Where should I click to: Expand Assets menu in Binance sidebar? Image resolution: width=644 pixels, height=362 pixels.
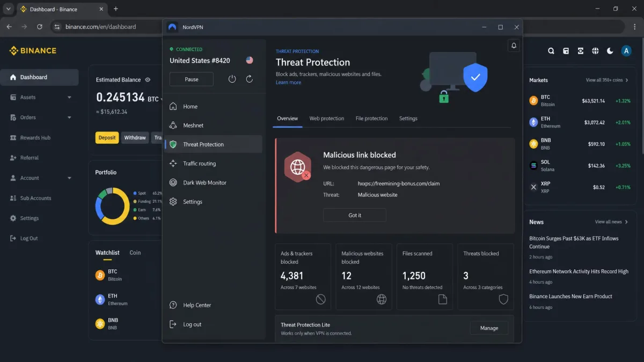(69, 98)
